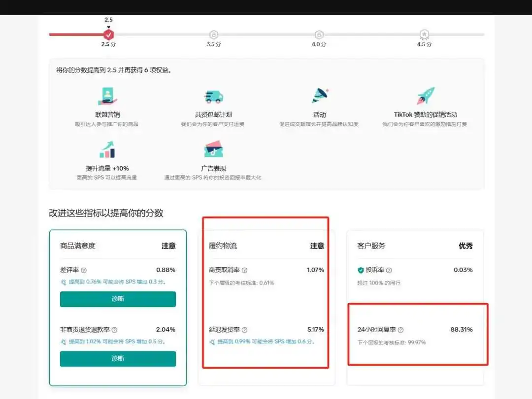Click the TikTok 赞助的促销活动 rocket icon
The width and height of the screenshot is (532, 399).
(x=426, y=95)
